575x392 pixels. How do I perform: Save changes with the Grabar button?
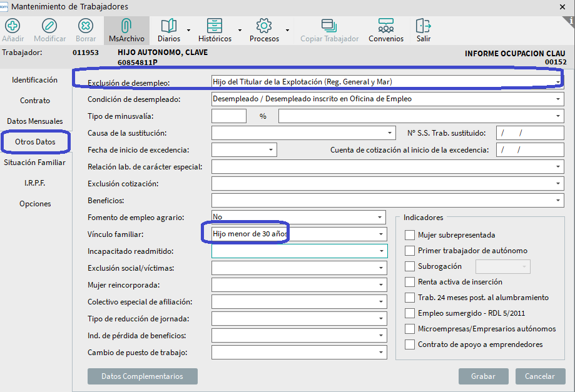coord(483,376)
